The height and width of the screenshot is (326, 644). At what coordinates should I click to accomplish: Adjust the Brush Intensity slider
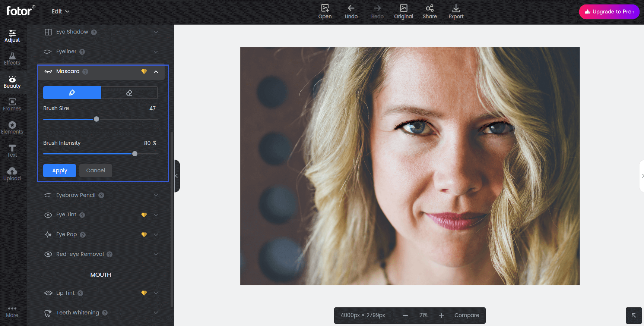tap(135, 154)
